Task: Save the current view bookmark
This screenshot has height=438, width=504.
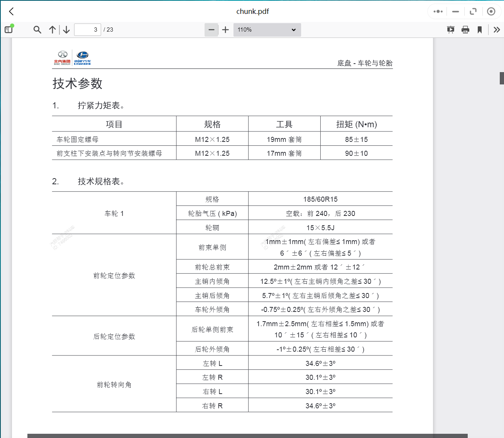Action: pyautogui.click(x=479, y=29)
